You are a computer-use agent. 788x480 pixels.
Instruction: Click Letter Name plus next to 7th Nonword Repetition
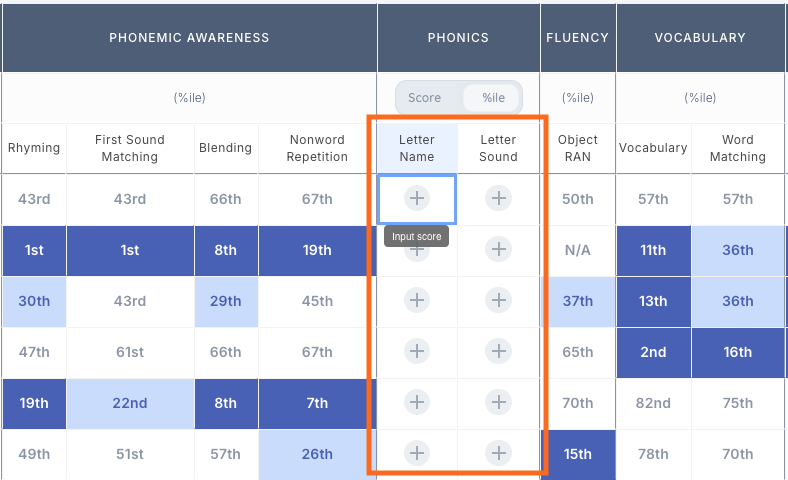click(x=417, y=403)
